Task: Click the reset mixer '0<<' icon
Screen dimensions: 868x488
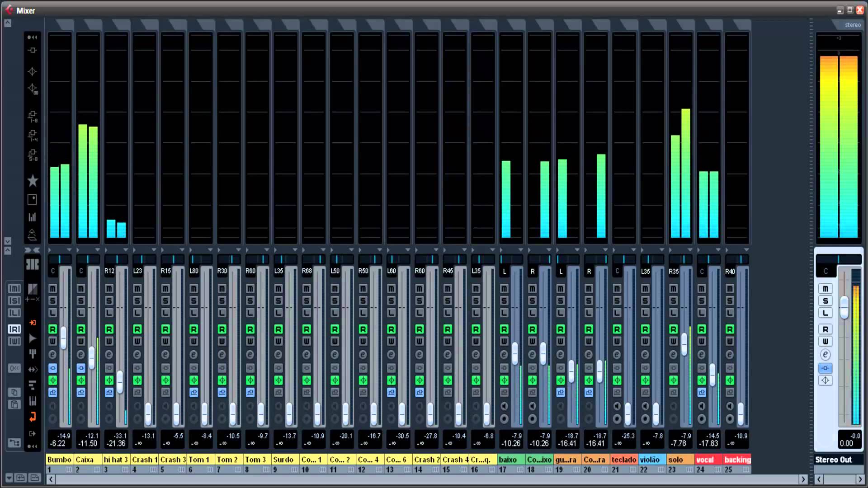Action: [14, 368]
